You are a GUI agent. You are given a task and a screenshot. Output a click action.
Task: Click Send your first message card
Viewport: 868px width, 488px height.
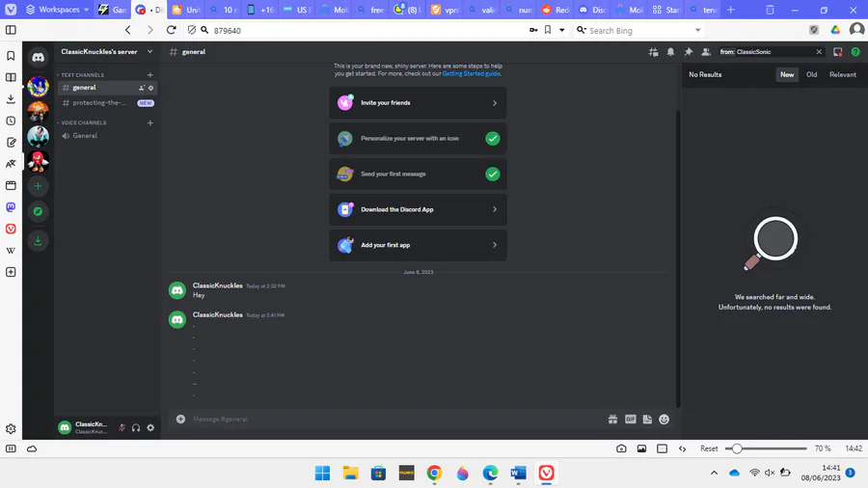tap(418, 174)
